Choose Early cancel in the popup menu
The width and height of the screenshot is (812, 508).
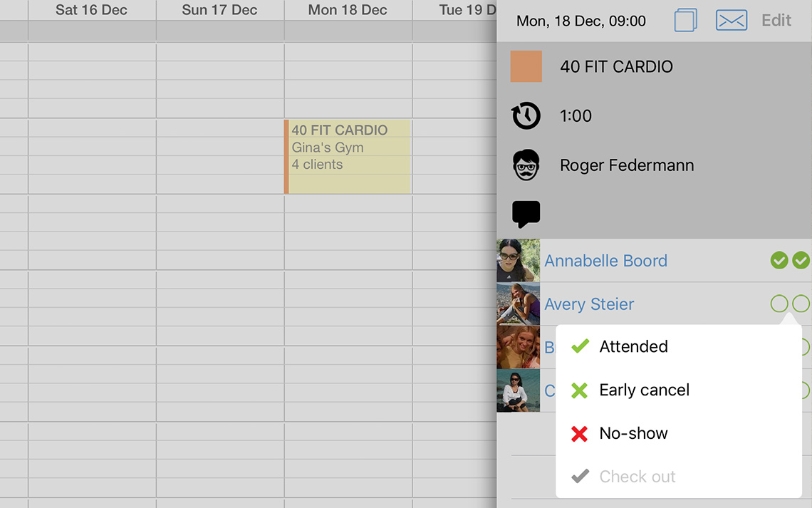[x=644, y=390]
